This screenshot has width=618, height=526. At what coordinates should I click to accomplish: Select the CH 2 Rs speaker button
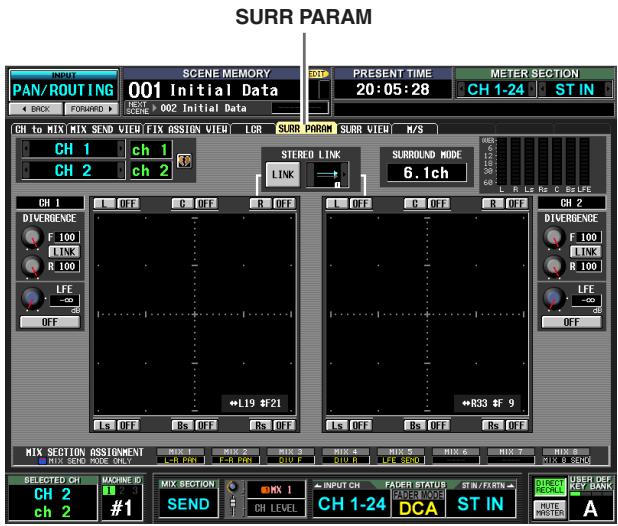(493, 426)
